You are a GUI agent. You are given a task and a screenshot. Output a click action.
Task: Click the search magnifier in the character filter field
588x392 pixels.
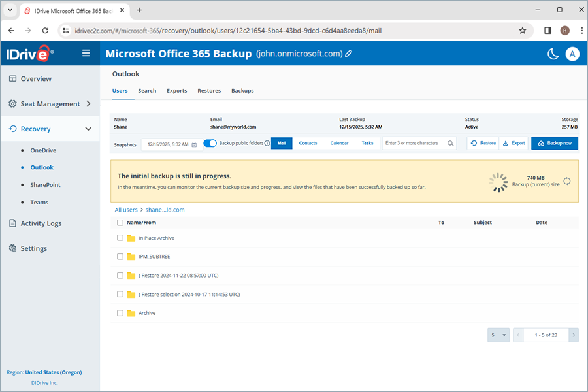coord(450,144)
